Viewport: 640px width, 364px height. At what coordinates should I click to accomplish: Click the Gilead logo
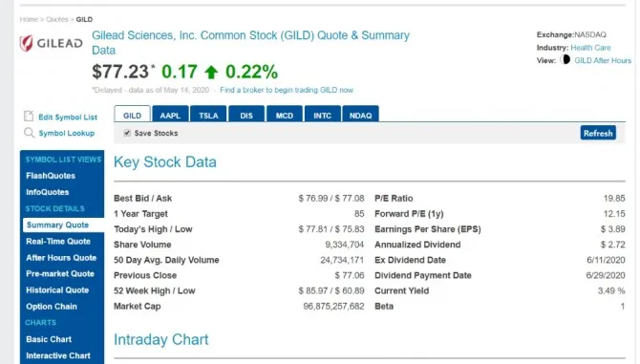coord(51,43)
